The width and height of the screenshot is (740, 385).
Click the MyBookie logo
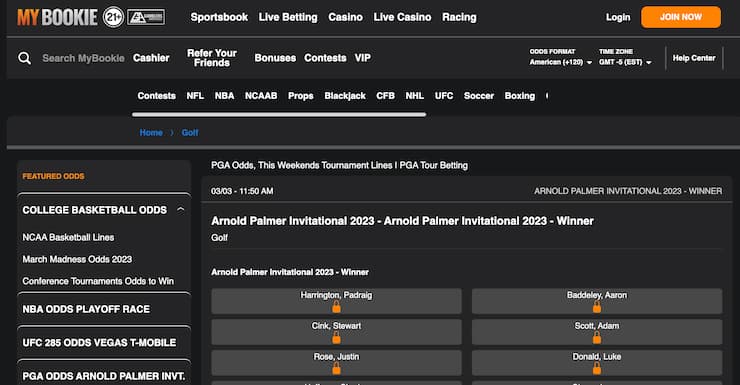coord(57,17)
